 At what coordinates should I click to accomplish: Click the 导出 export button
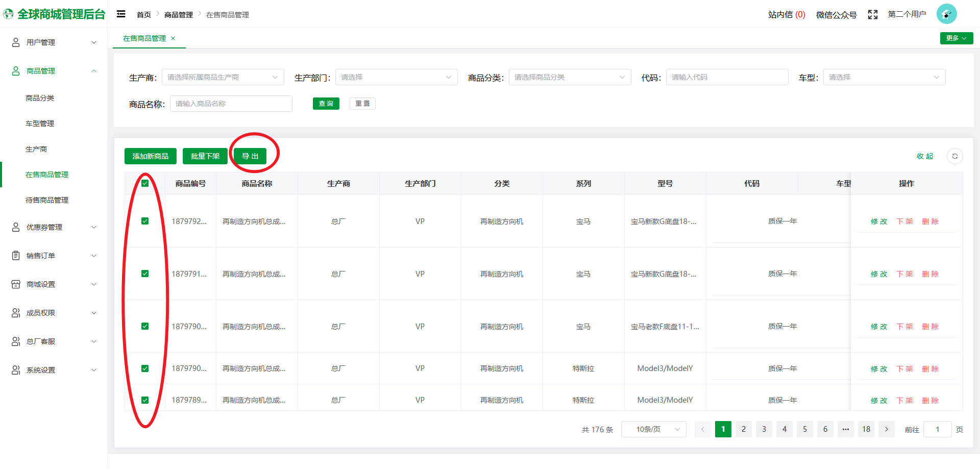coord(250,156)
